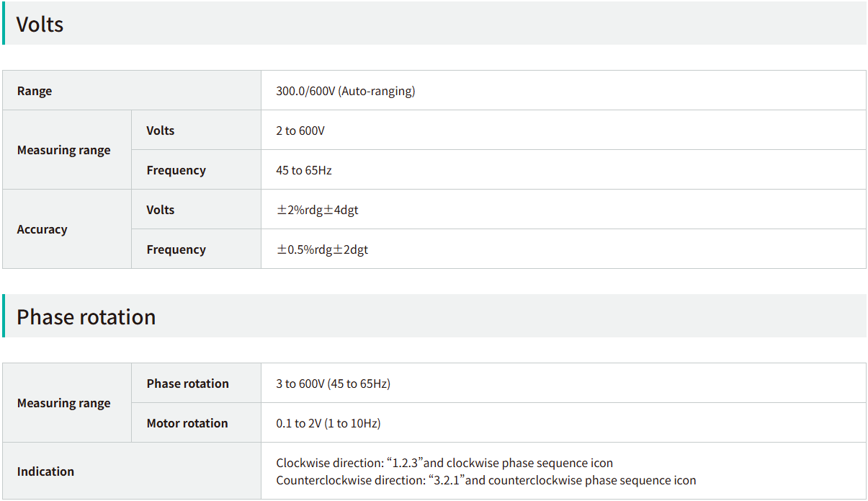This screenshot has width=868, height=501.
Task: Select the Range row label
Action: coord(35,91)
